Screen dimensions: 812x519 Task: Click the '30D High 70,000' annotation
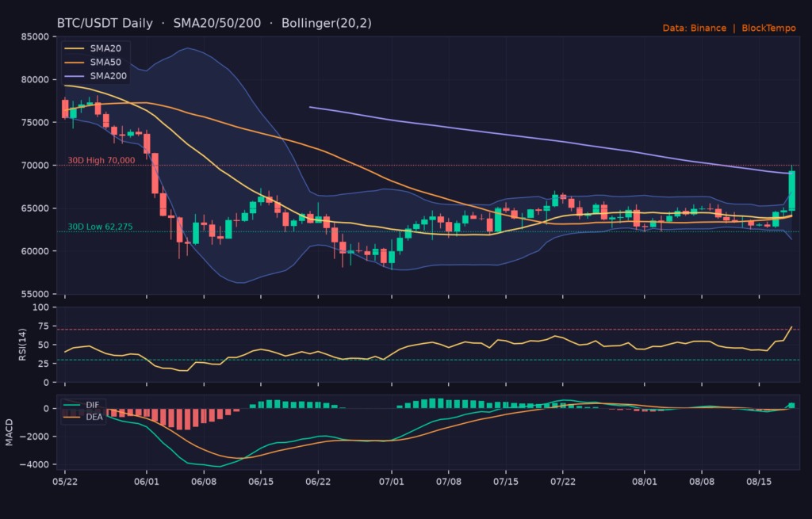pos(101,160)
